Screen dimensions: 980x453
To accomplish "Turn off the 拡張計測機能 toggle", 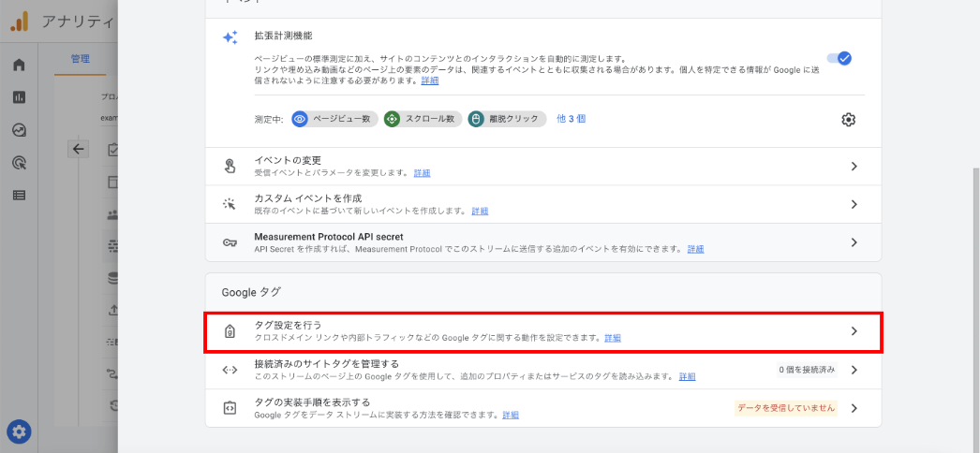I will pyautogui.click(x=839, y=58).
